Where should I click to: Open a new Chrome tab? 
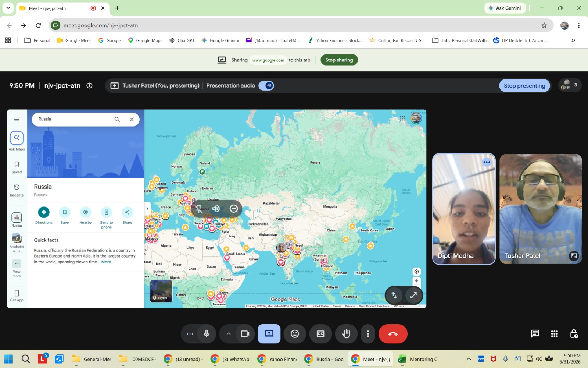coord(117,8)
